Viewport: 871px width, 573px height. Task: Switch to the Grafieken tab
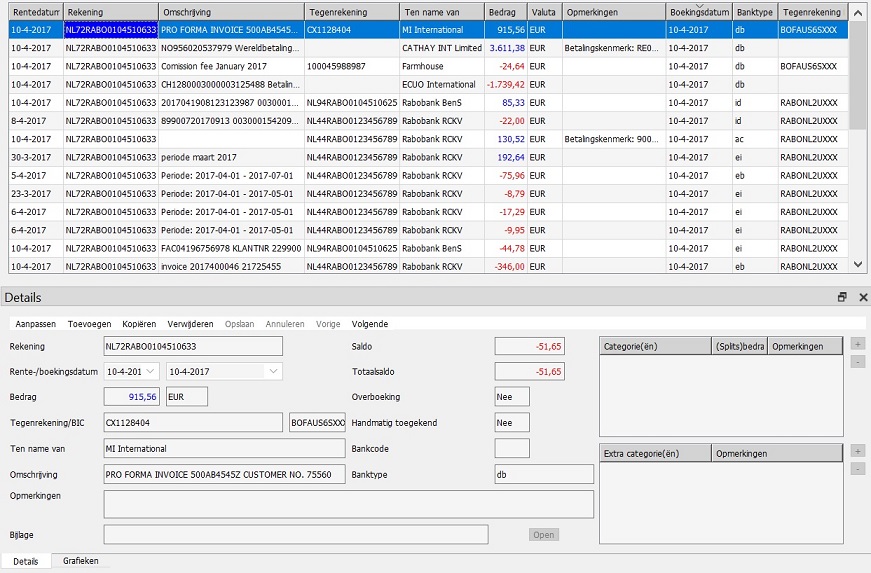(x=81, y=561)
